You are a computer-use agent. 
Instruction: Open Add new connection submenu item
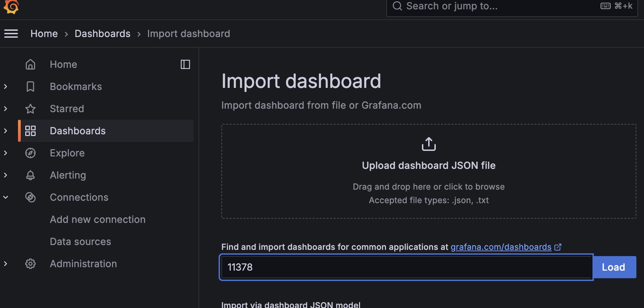[x=98, y=219]
